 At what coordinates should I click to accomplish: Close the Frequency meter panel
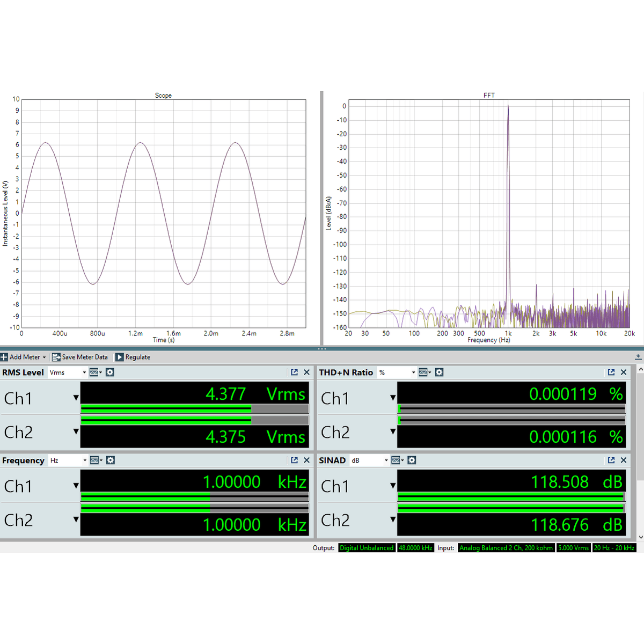point(307,460)
